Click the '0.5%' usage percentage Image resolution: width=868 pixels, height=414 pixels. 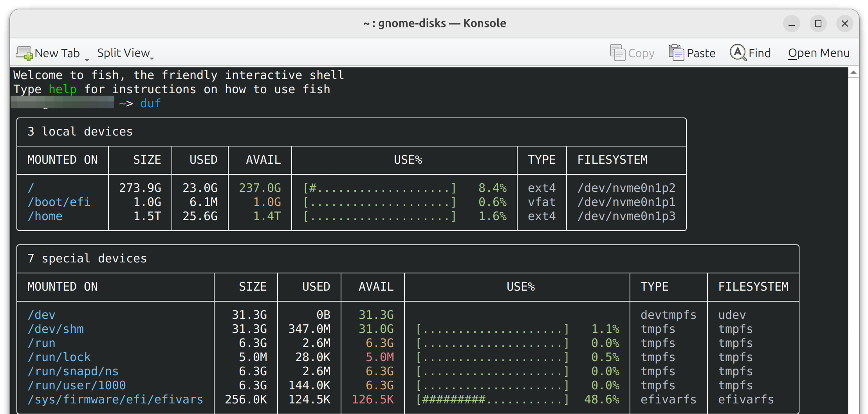point(605,357)
